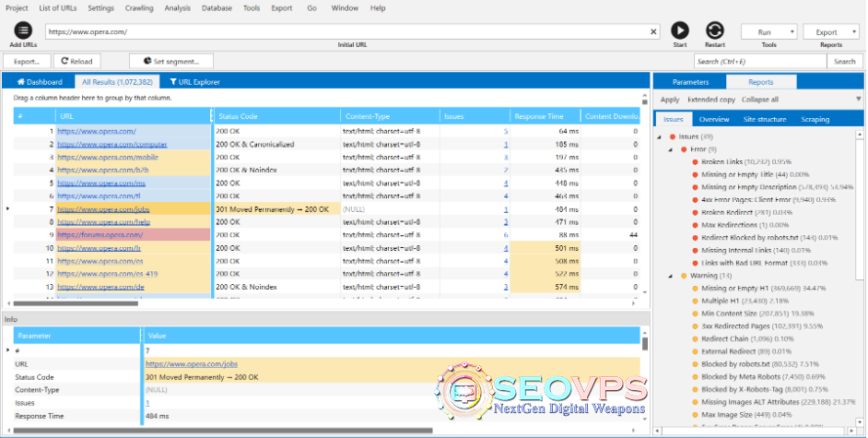868x438 pixels.
Task: Sort by the Response Time column header
Action: (545, 116)
